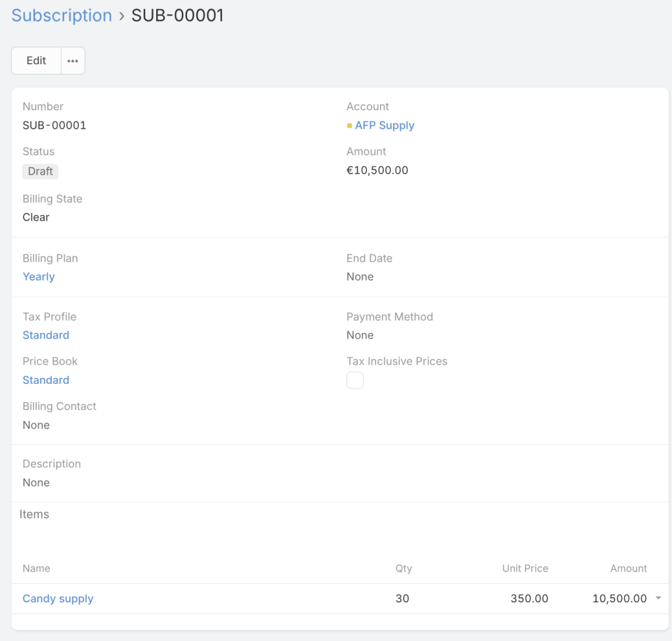Click the 10,500.00 amount in Candy supply row
Screen dimensions: 672x641
(619, 598)
